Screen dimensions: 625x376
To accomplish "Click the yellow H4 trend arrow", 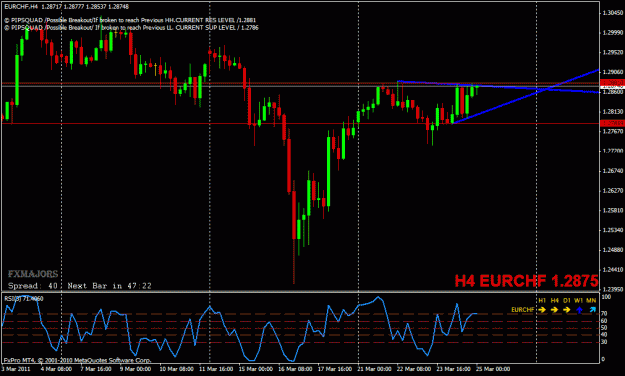I will point(554,309).
